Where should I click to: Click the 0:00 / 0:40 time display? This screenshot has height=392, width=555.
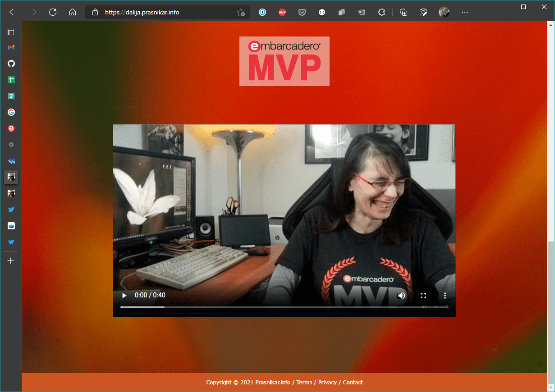click(150, 296)
